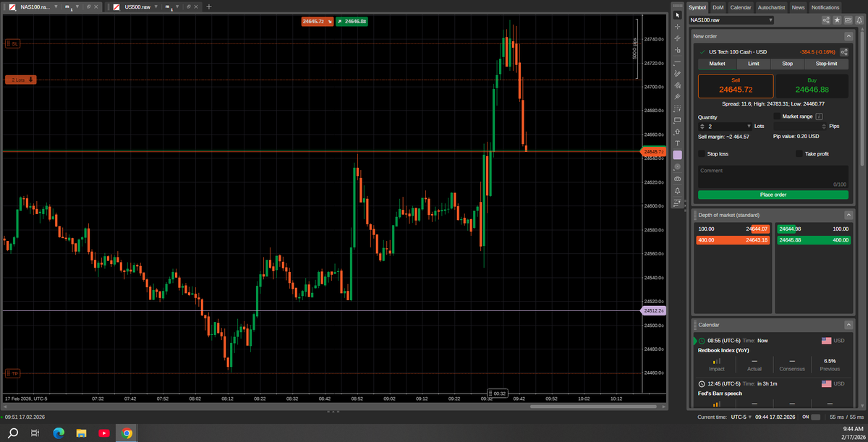Open File Explorer from taskbar
868x442 pixels.
[x=82, y=433]
